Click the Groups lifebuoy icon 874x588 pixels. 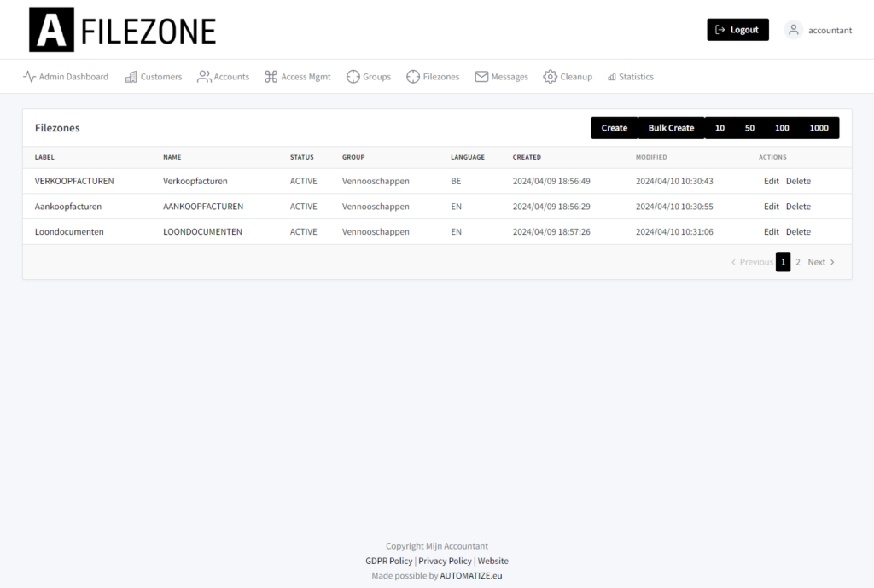(x=353, y=76)
